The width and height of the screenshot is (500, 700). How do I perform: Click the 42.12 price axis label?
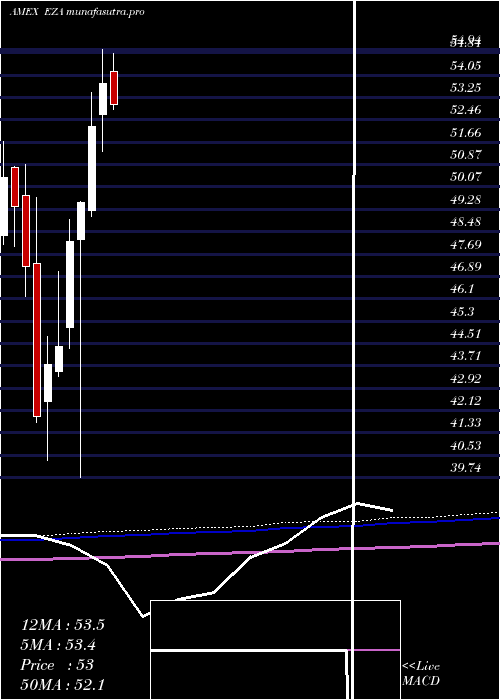click(x=466, y=401)
